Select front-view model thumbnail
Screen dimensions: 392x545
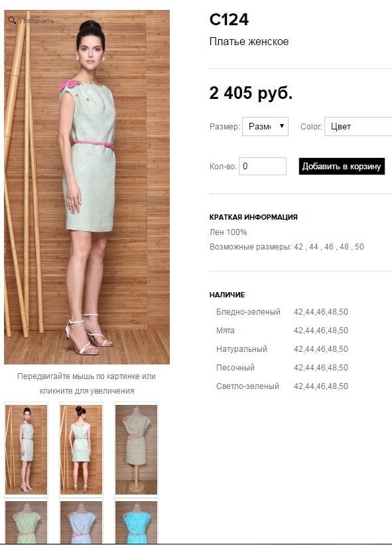tap(26, 449)
